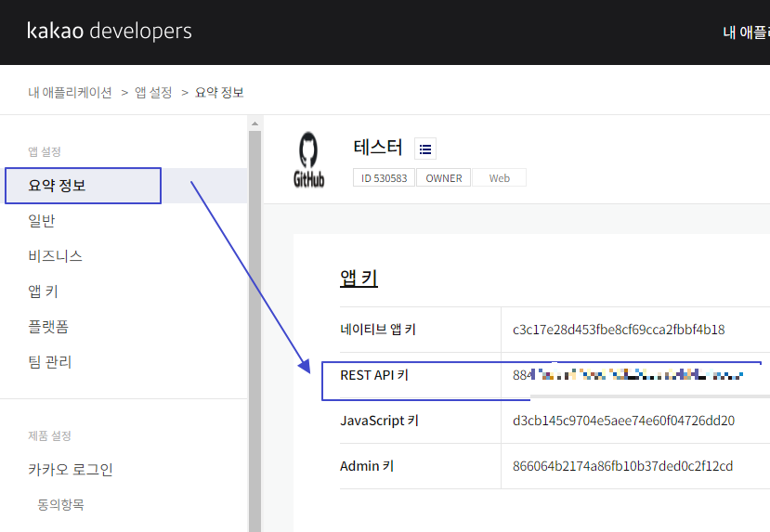The image size is (770, 532).
Task: Open 비즈니스 in sidebar
Action: click(x=55, y=256)
